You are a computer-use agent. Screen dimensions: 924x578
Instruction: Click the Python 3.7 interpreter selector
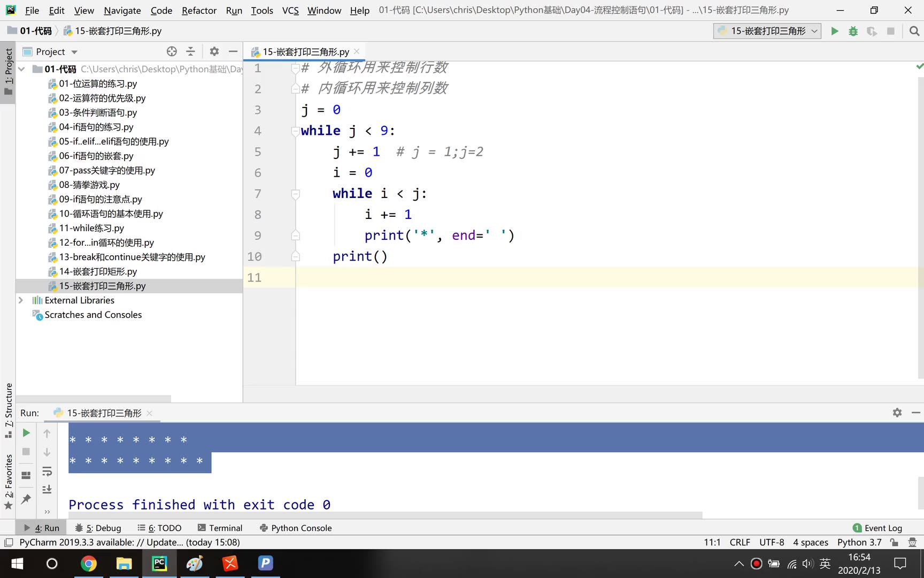(x=859, y=542)
